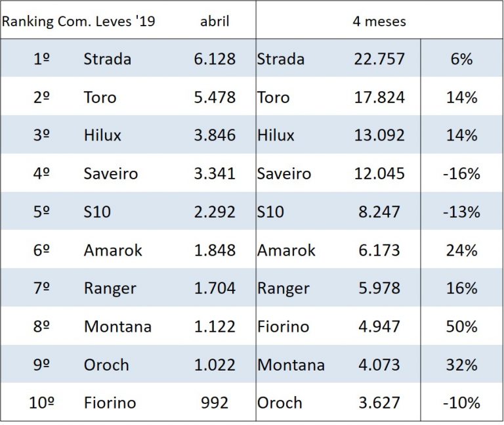Image resolution: width=504 pixels, height=425 pixels.
Task: Select the April Toro value 5.478
Action: (215, 97)
